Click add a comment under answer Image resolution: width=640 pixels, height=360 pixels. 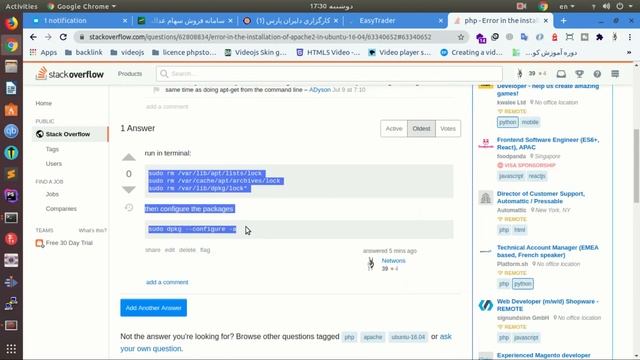pos(167,282)
